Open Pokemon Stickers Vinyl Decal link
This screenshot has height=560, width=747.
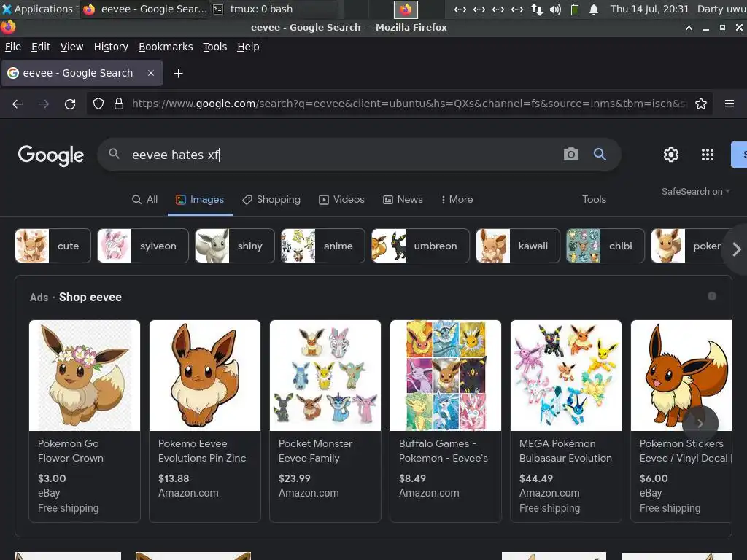pyautogui.click(x=685, y=451)
